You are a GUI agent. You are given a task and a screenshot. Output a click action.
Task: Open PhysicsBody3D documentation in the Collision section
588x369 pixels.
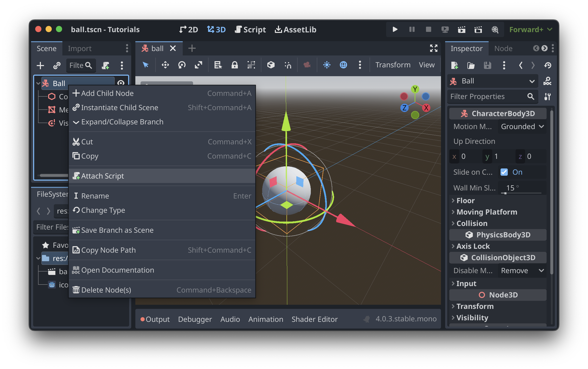click(x=498, y=235)
